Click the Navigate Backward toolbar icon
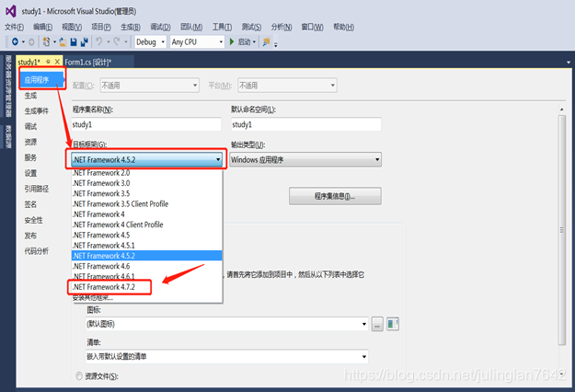The image size is (575, 392). (15, 41)
